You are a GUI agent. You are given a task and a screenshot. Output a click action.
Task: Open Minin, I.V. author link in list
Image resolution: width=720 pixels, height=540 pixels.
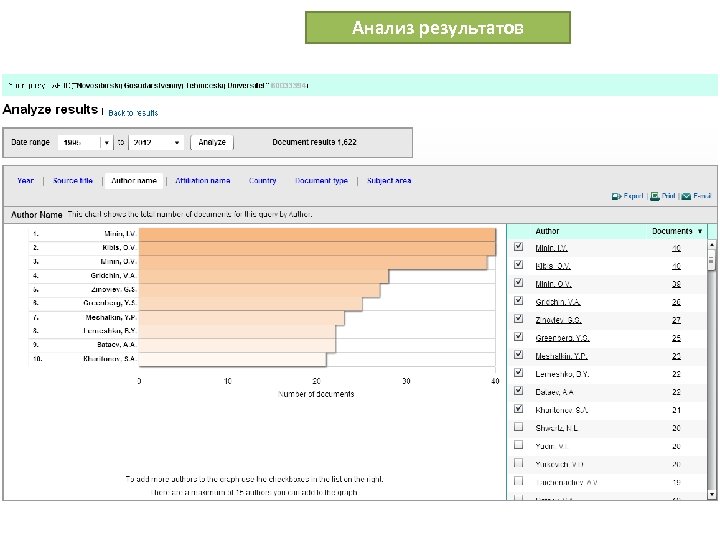551,248
